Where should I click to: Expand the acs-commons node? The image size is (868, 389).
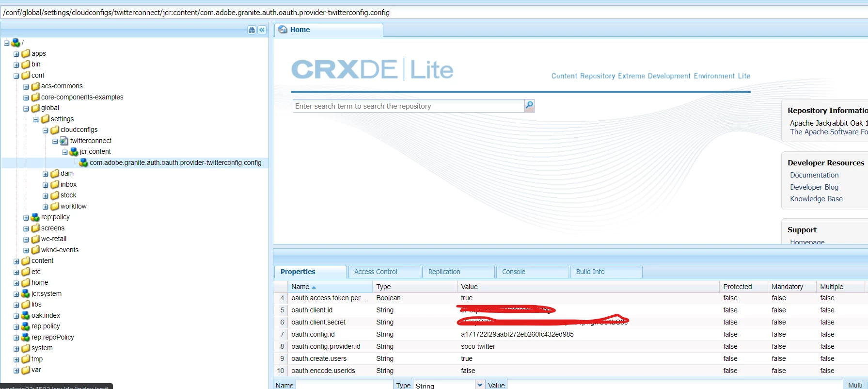coord(26,87)
